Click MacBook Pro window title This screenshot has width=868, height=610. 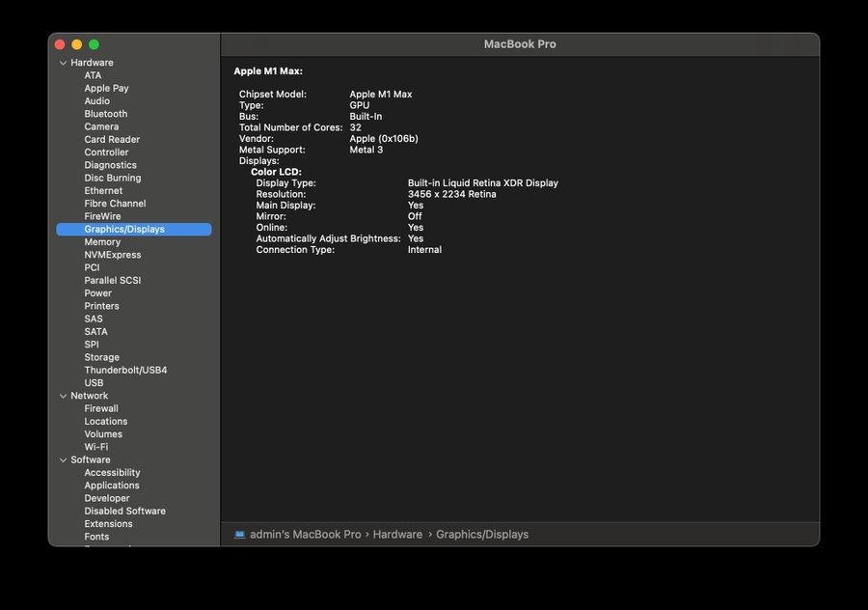pyautogui.click(x=520, y=44)
